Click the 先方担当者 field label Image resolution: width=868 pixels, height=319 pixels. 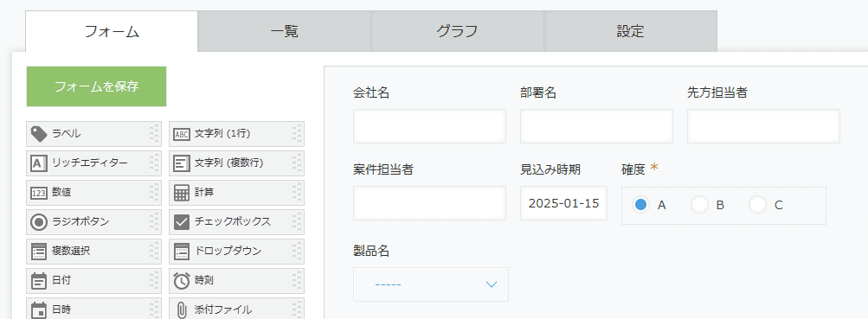(x=717, y=93)
